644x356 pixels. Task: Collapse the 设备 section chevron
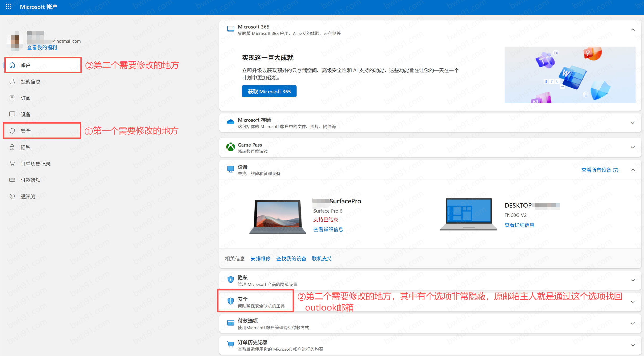click(633, 170)
